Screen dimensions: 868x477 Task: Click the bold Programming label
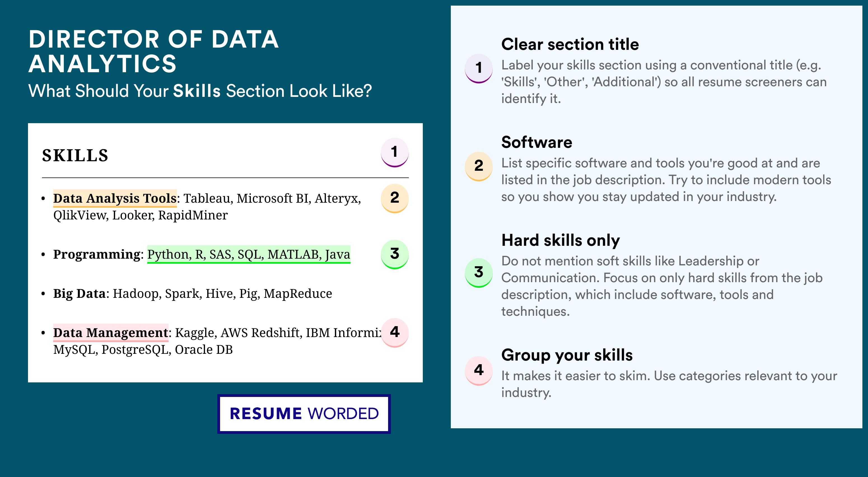tap(97, 254)
